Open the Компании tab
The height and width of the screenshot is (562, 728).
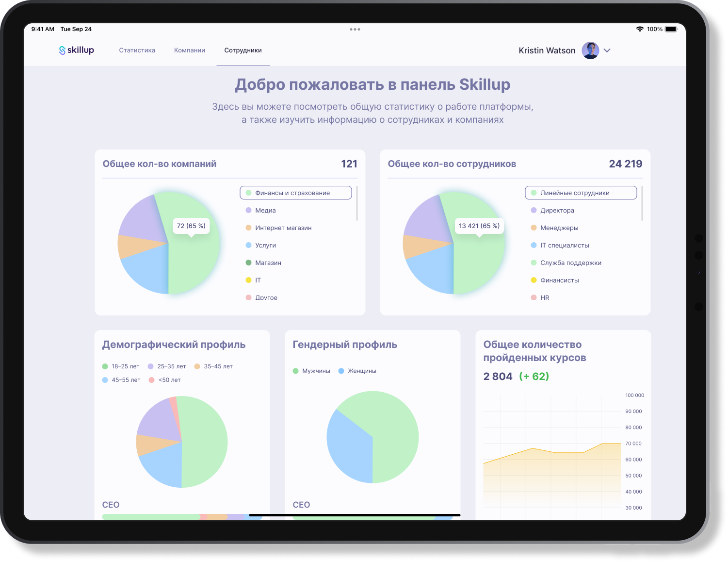click(x=190, y=50)
